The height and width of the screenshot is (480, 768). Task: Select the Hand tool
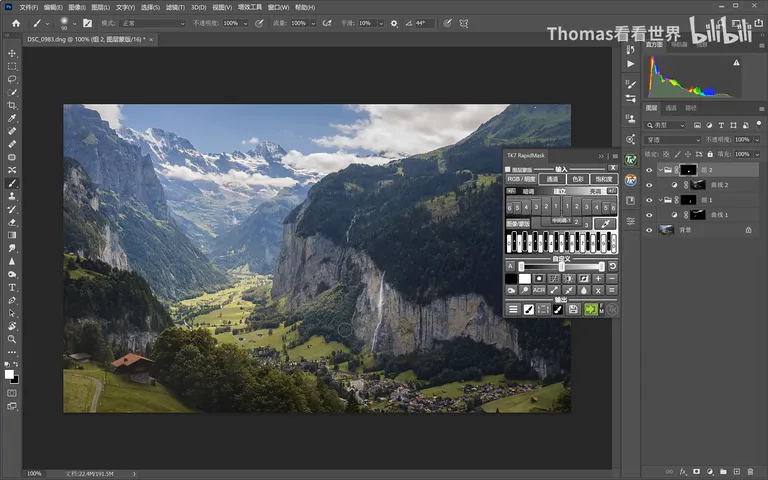tap(12, 326)
